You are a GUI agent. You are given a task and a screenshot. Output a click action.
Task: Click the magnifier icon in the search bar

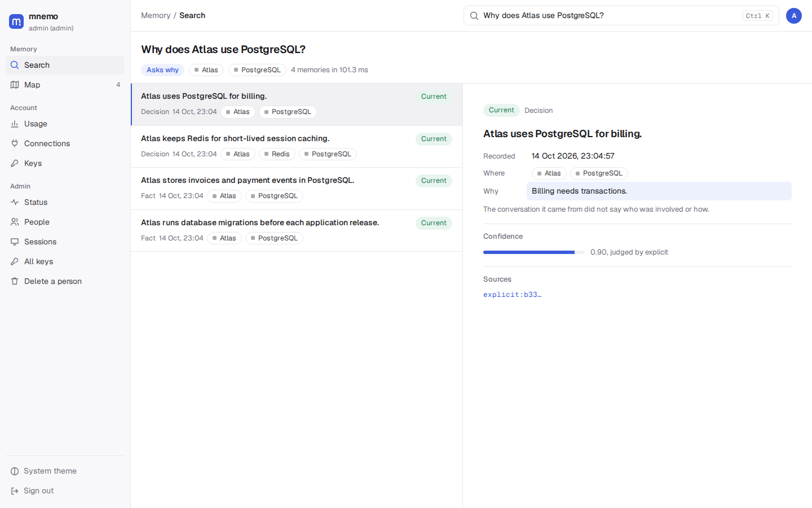[x=474, y=16]
